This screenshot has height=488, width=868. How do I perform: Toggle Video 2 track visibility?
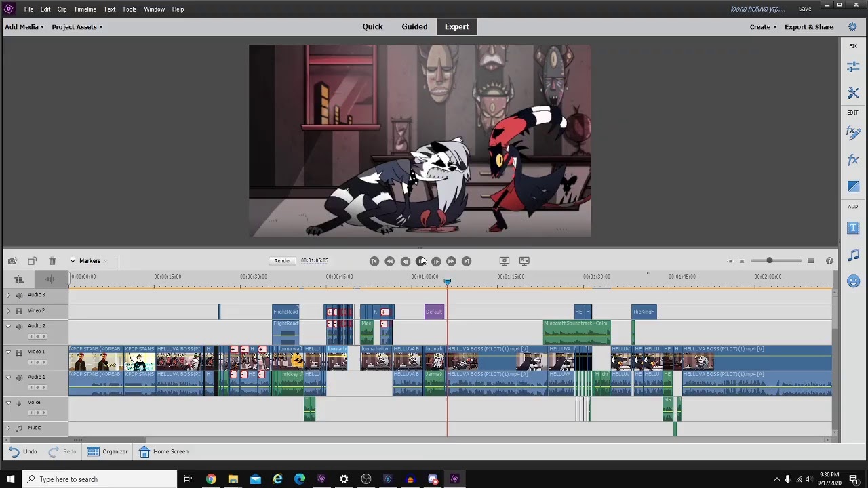click(x=19, y=311)
